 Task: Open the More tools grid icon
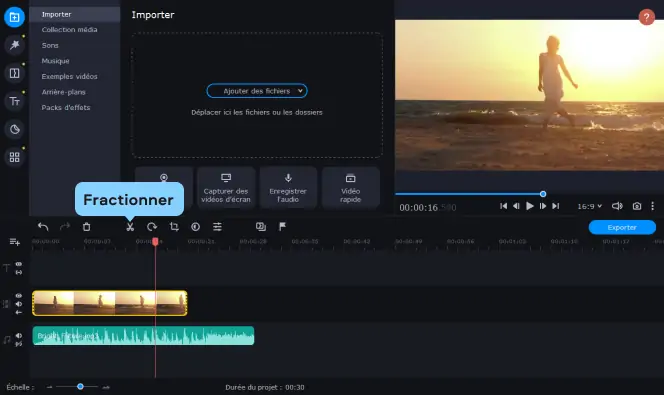coord(14,157)
